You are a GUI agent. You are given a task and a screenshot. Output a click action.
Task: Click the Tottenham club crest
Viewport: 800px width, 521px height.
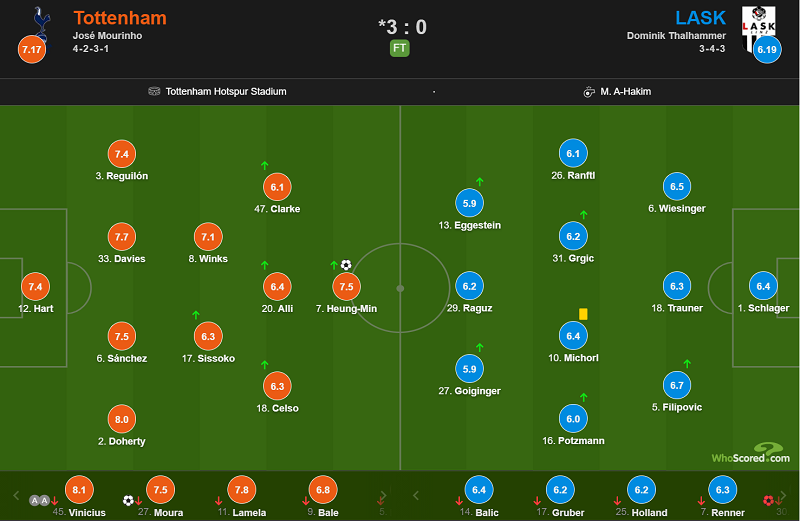[41, 21]
